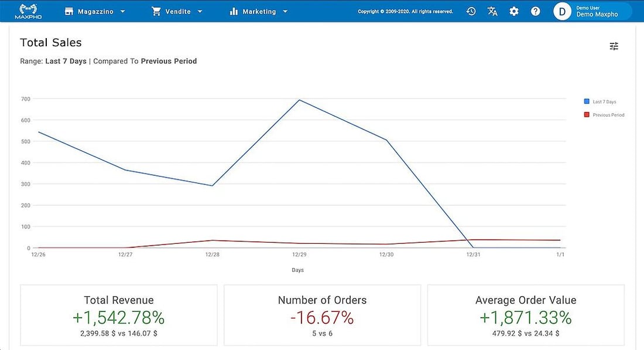
Task: Click the Previous Period legend label
Action: 608,115
